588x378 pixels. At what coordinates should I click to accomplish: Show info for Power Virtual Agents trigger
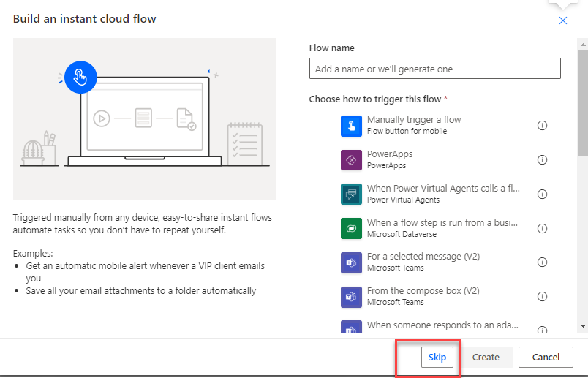coord(542,194)
